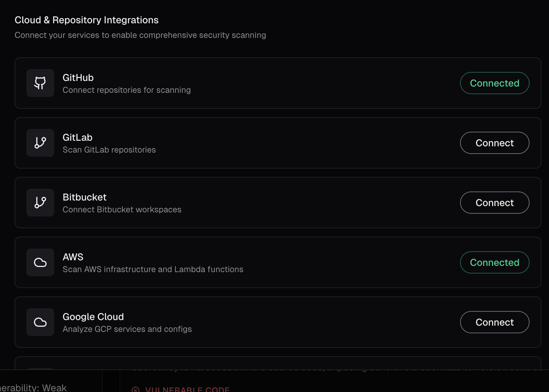The height and width of the screenshot is (392, 549).
Task: Select the GitHub icon in the GitHub card
Action: tap(40, 83)
